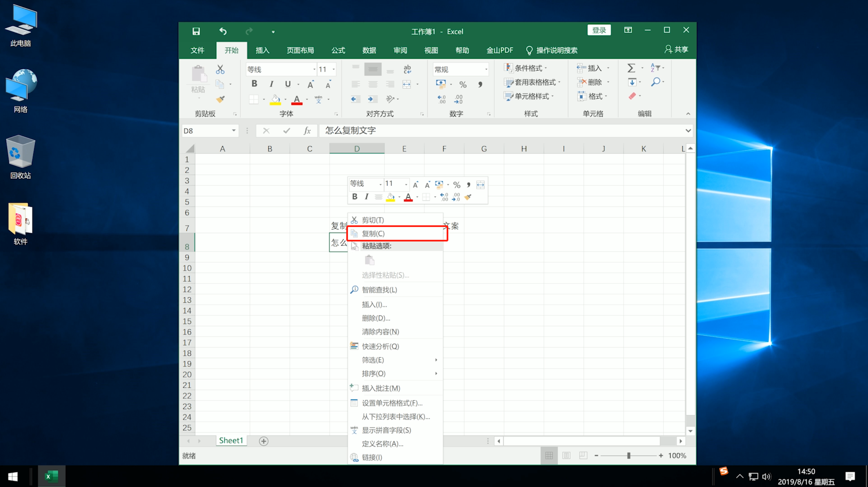This screenshot has width=868, height=487.
Task: Increase indent in alignment group
Action: 373,99
